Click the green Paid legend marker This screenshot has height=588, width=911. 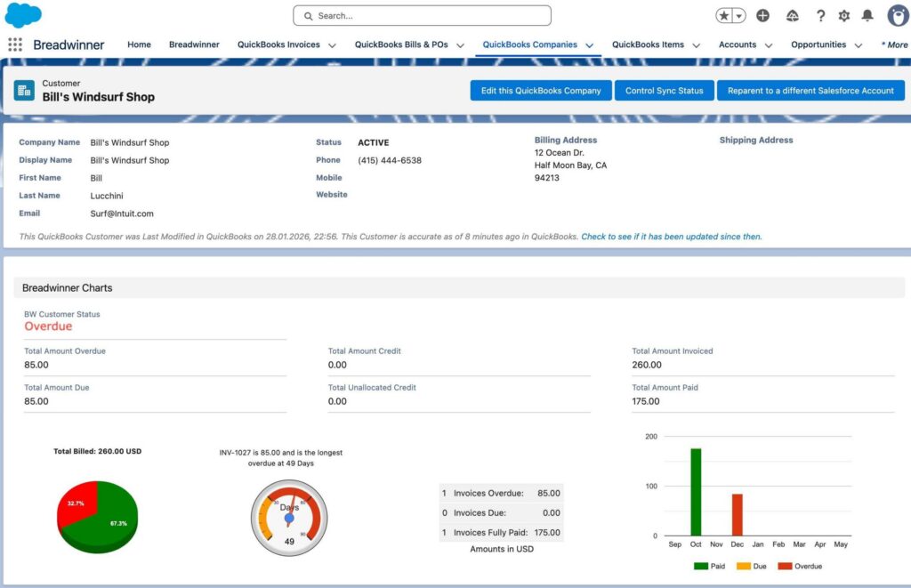click(x=699, y=566)
